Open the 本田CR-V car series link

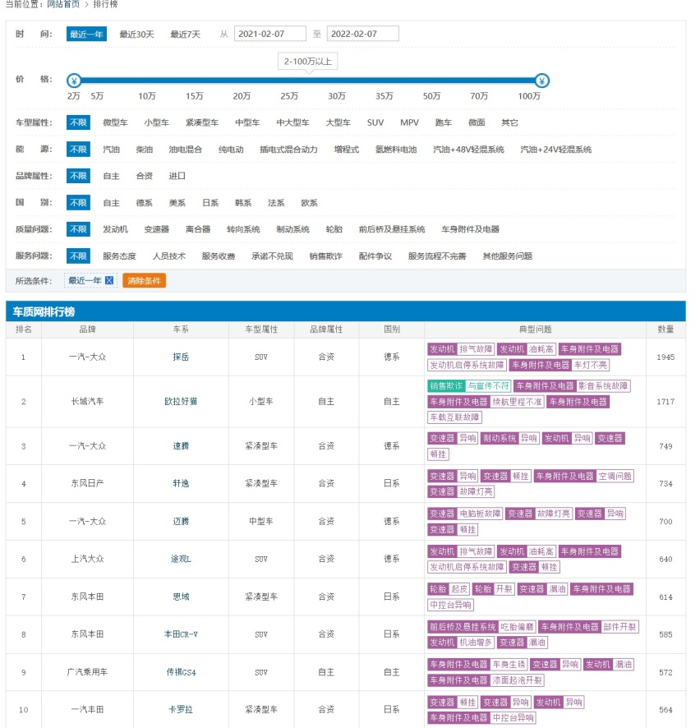coord(181,634)
